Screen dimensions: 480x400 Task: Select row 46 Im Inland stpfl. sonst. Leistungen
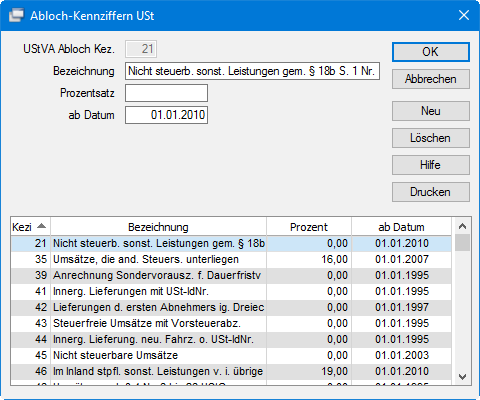coord(231,371)
